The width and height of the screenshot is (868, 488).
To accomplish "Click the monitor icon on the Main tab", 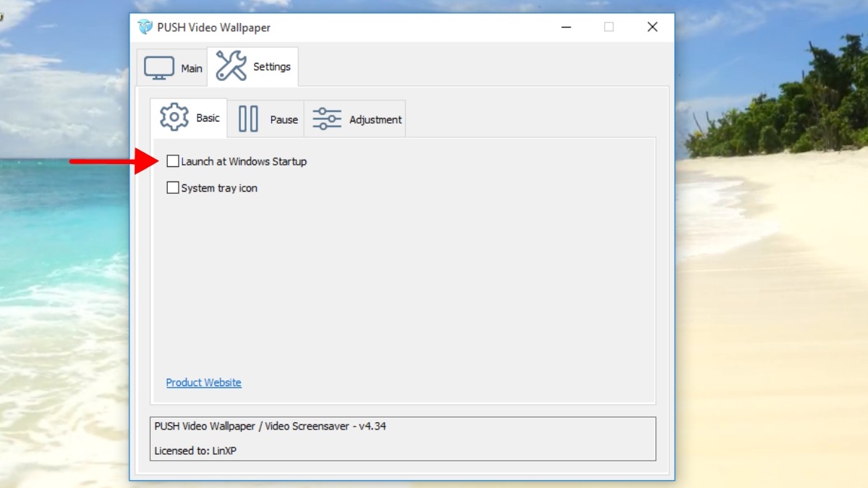I will (158, 68).
